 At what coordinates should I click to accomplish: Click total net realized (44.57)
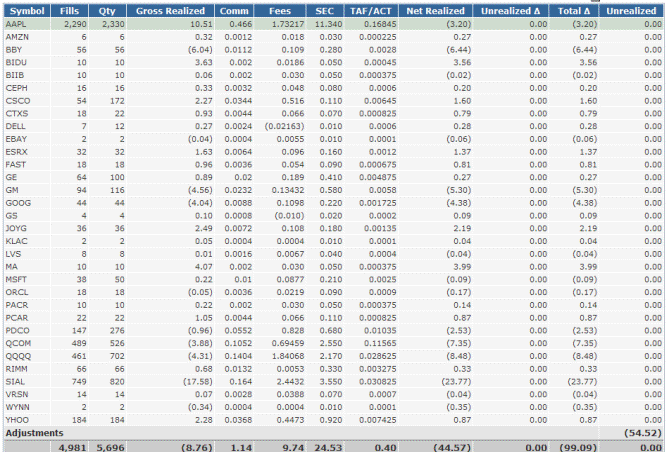[x=452, y=447]
